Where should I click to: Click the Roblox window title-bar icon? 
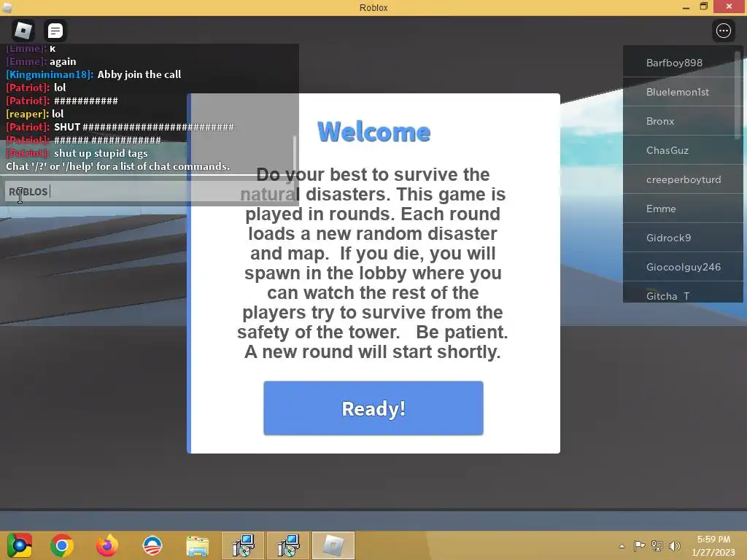(7, 7)
